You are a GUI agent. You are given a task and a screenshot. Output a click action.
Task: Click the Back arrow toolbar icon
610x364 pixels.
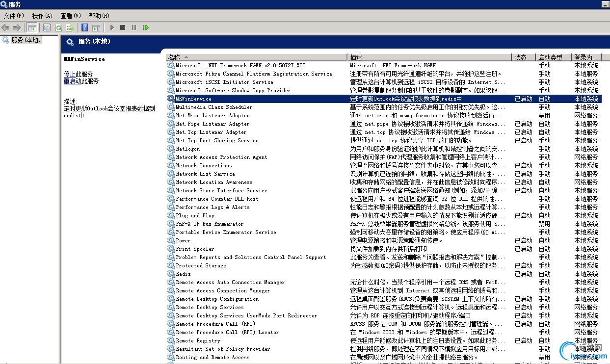point(5,28)
